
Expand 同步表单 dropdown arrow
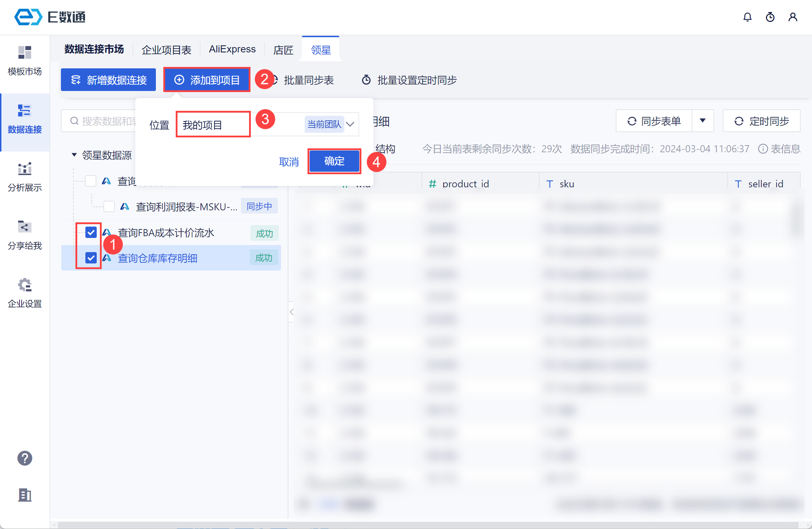tap(703, 121)
